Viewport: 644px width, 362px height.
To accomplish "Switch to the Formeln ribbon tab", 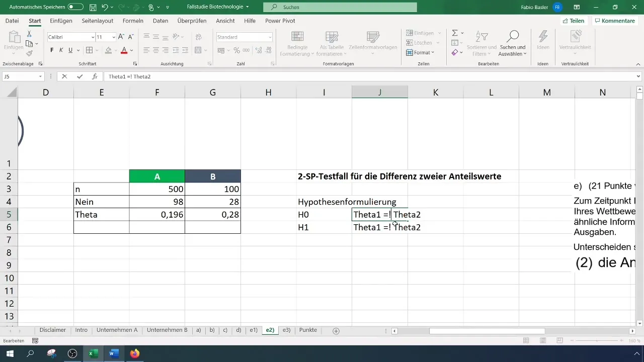I will tap(133, 21).
